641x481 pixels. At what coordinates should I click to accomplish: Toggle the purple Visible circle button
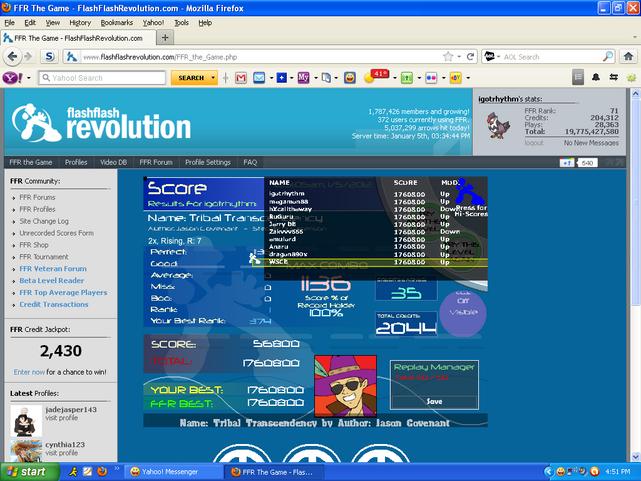463,313
